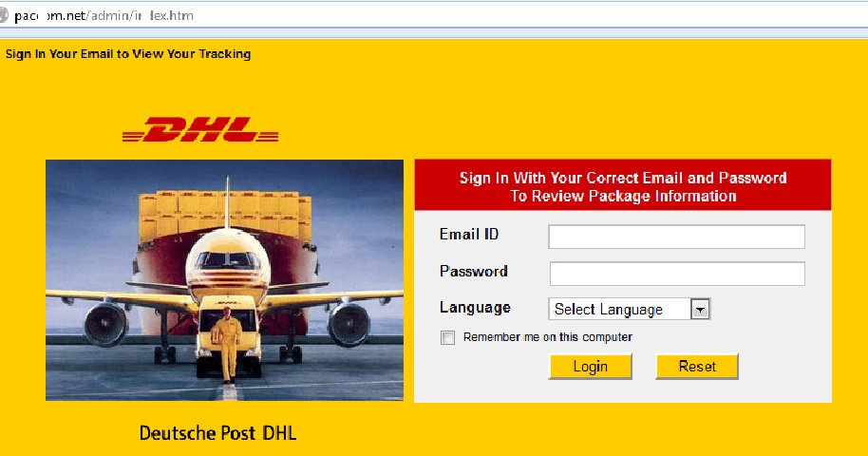
Task: Click the yellow Reset button
Action: click(x=697, y=367)
